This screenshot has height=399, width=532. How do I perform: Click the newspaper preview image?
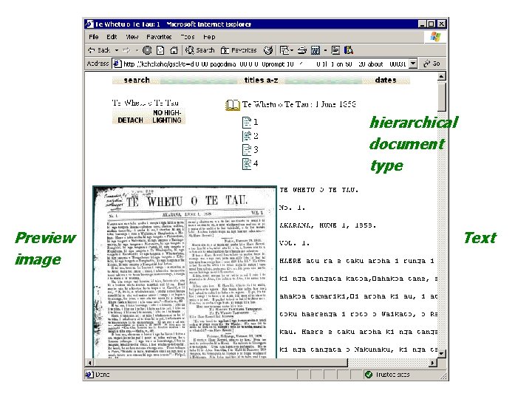[185, 272]
